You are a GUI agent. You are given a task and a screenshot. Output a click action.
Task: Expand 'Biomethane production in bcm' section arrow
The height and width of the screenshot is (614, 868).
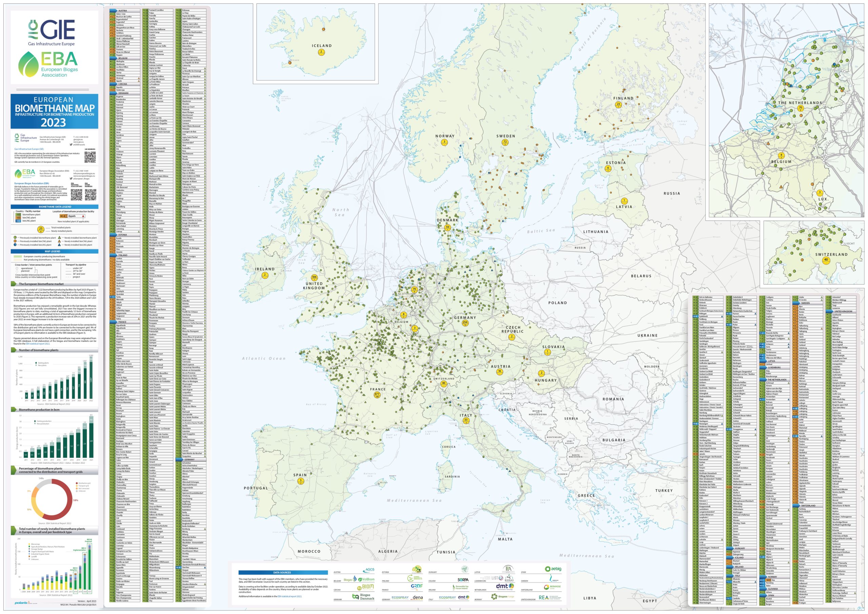(x=14, y=410)
